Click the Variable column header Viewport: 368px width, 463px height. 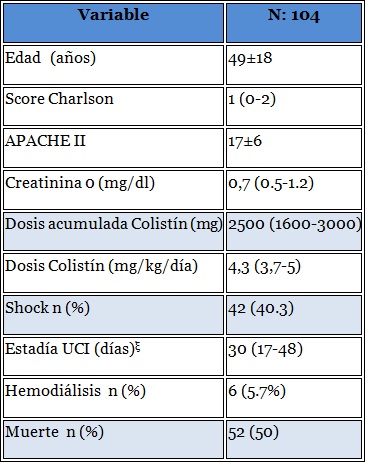tap(113, 23)
